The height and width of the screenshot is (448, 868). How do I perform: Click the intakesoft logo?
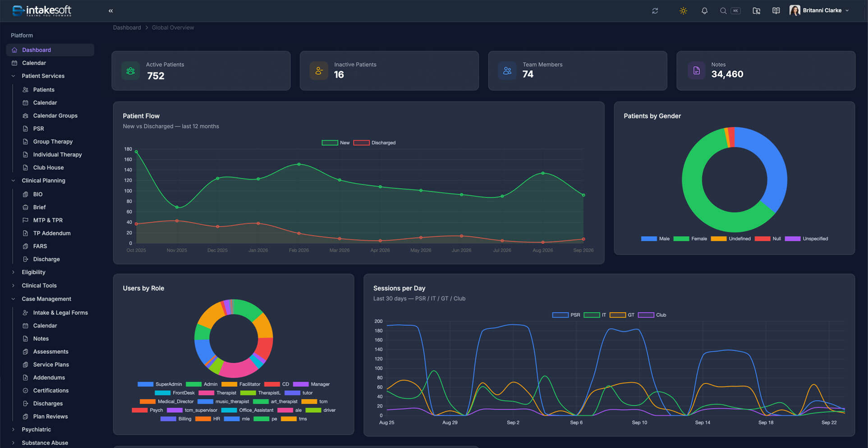[x=42, y=10]
